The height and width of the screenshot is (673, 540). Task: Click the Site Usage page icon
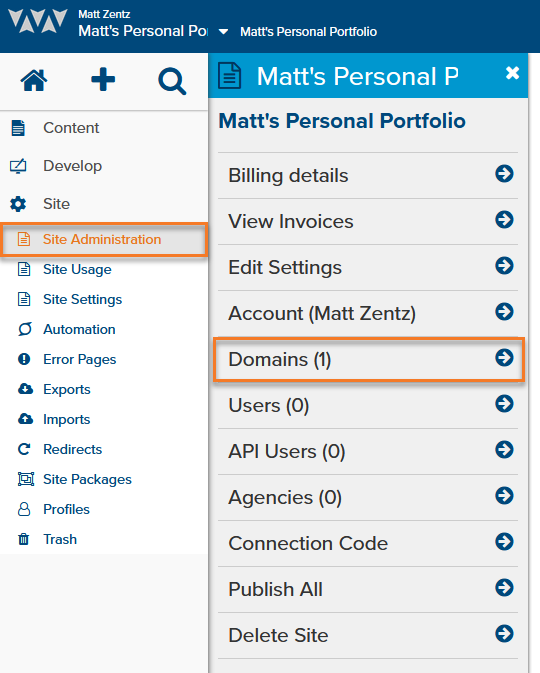tap(24, 269)
